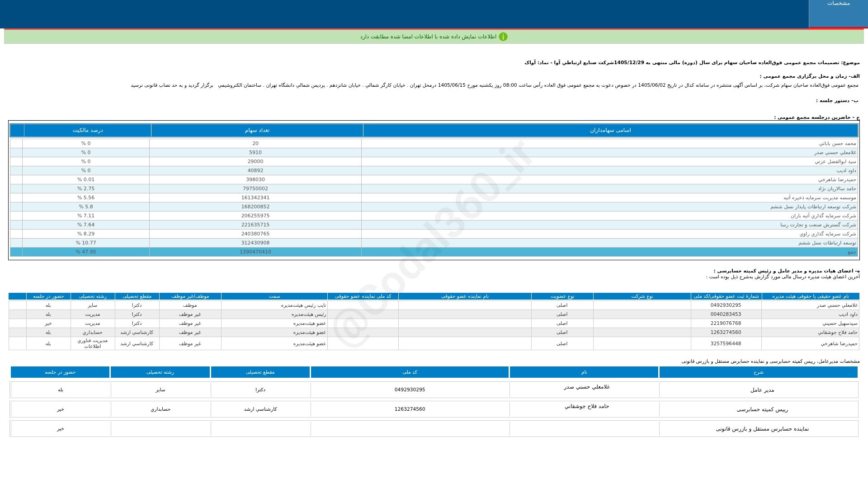Click مديريت فناوري اطلاعات field of study cell
The width and height of the screenshot is (868, 488).
93,343
